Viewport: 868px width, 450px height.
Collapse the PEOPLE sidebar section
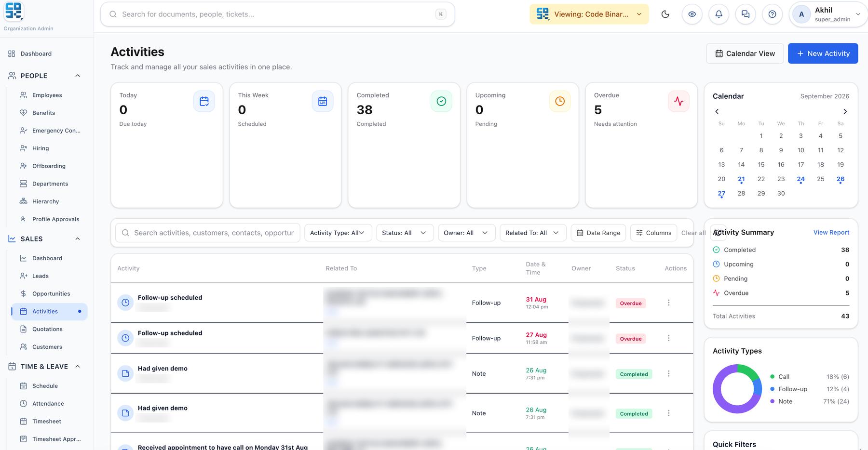[78, 76]
